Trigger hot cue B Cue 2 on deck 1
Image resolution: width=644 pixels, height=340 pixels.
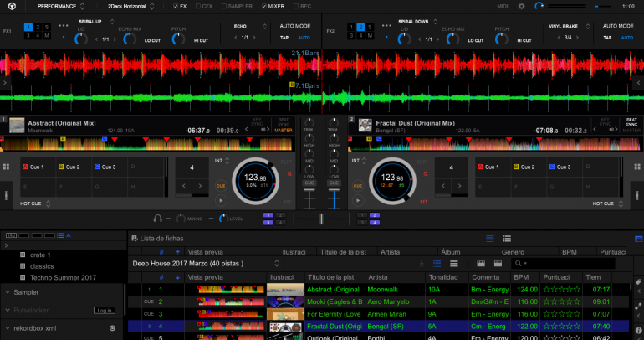74,167
